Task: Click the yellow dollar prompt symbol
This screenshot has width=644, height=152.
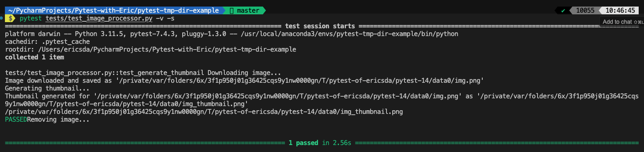Action: 11,18
